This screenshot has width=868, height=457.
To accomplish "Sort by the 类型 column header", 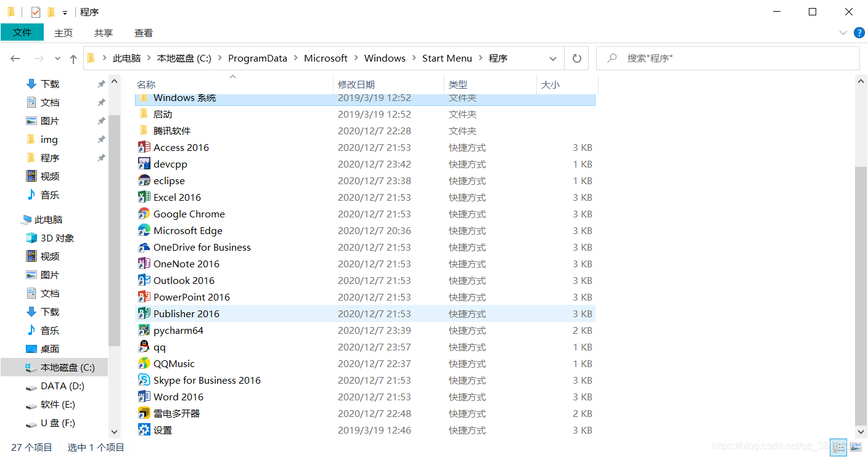I will [491, 84].
